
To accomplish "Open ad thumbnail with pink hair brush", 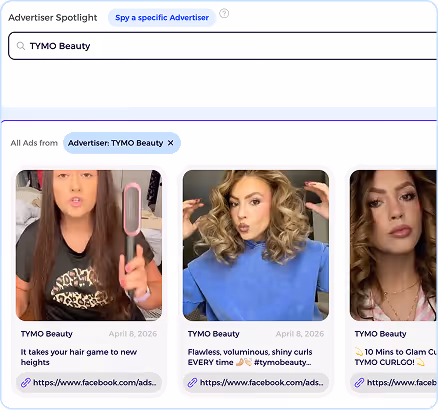I will [x=89, y=245].
